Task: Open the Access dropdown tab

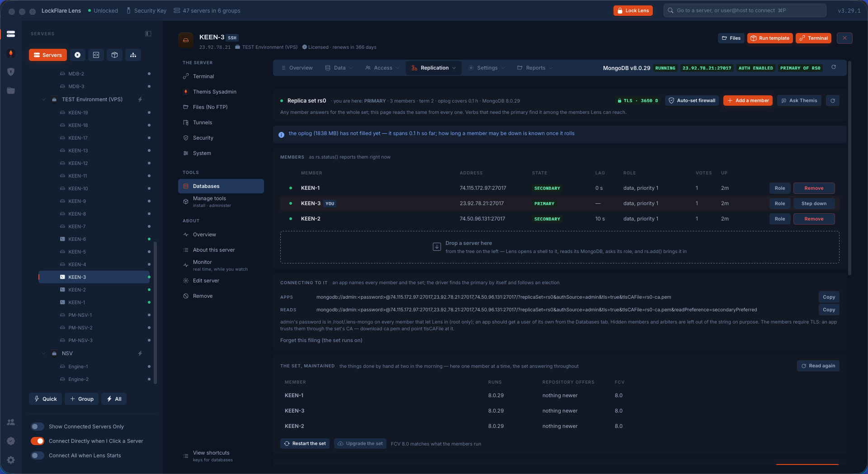Action: click(382, 68)
